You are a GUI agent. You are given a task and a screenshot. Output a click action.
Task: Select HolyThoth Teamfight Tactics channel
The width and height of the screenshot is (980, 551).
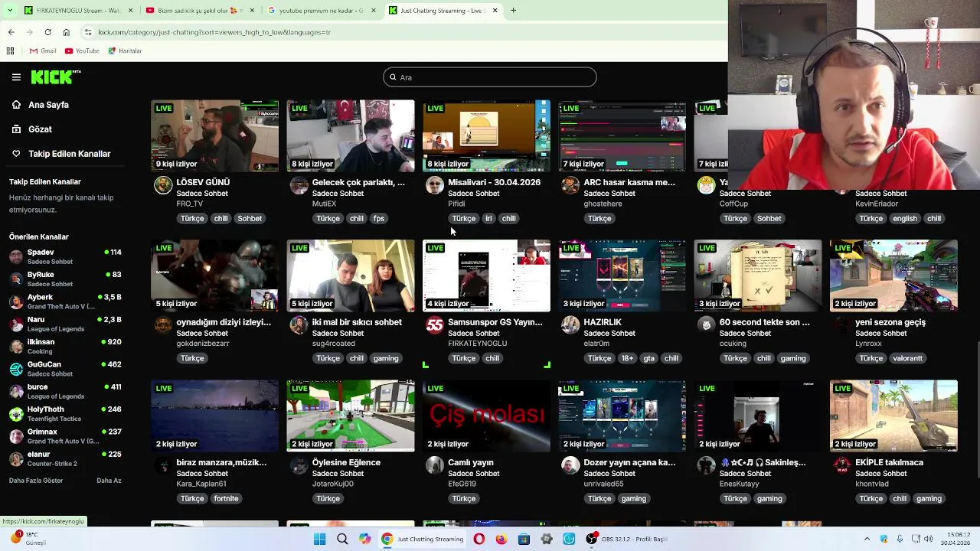(65, 414)
